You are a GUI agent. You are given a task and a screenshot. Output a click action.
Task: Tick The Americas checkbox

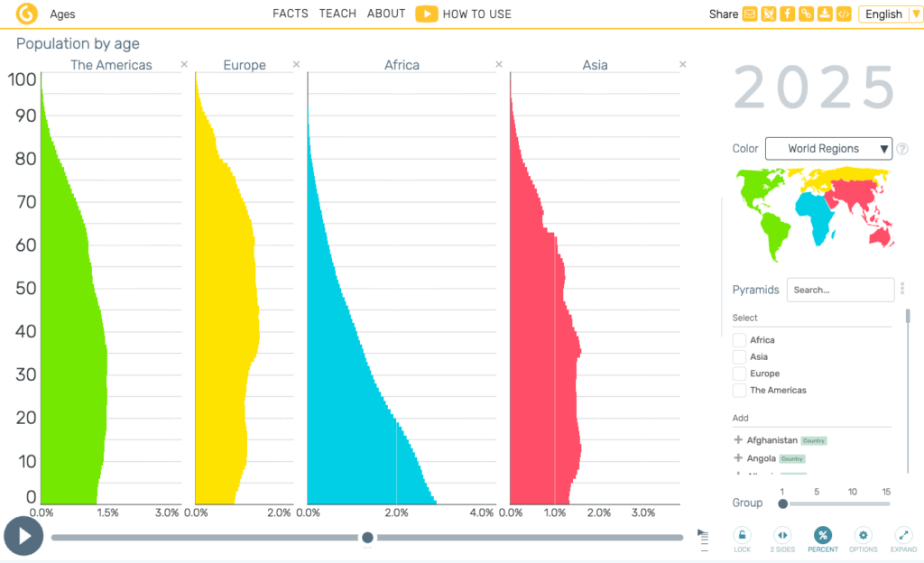(739, 390)
